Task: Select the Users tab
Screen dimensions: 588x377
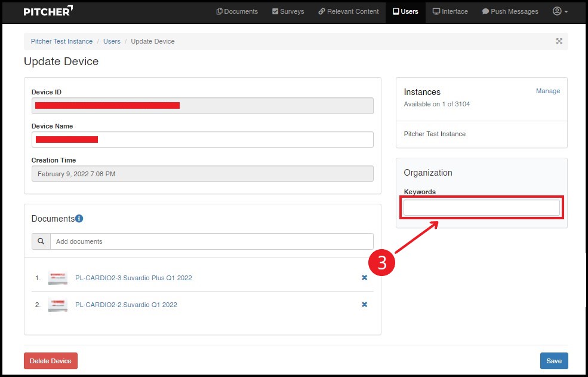Action: pos(405,11)
